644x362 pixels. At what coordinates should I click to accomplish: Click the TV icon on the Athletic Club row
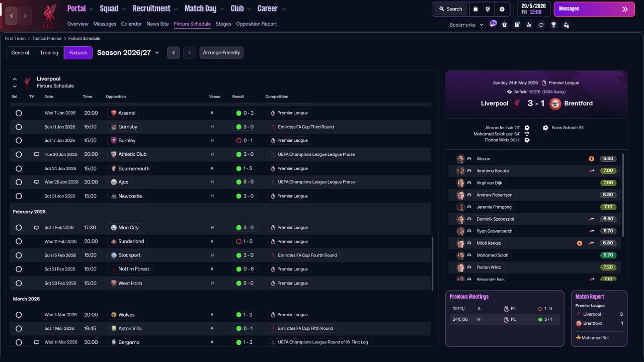[36, 154]
